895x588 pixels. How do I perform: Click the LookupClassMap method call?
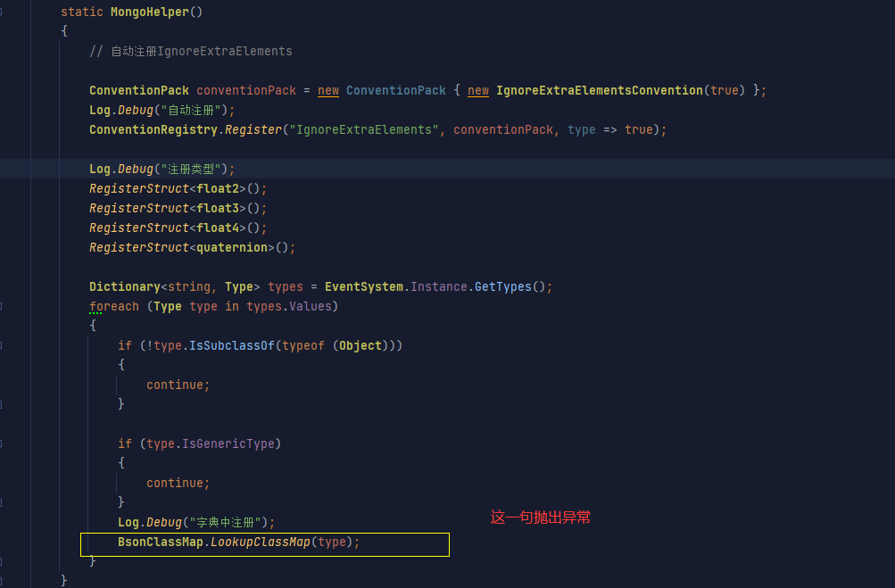click(x=260, y=542)
